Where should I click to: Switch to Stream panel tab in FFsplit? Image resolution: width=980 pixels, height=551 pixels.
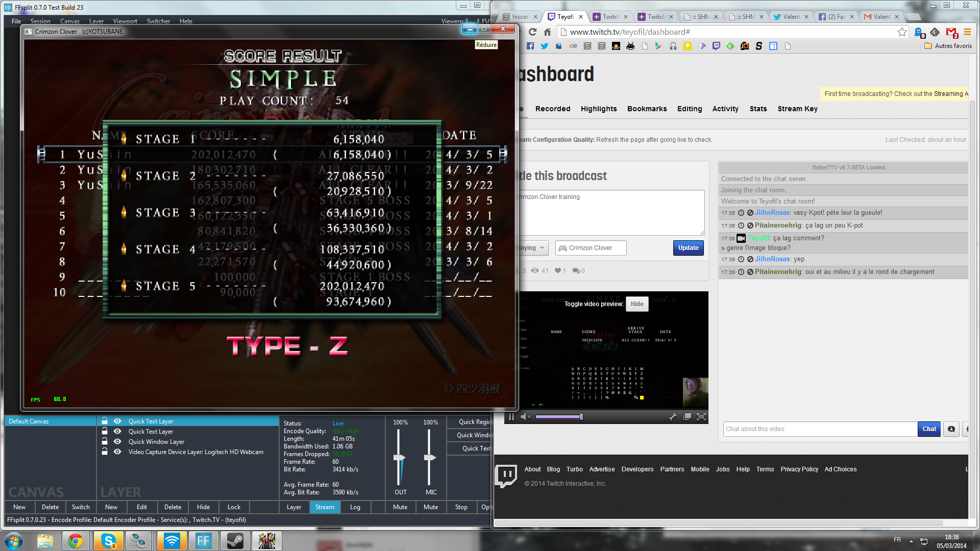click(x=325, y=507)
